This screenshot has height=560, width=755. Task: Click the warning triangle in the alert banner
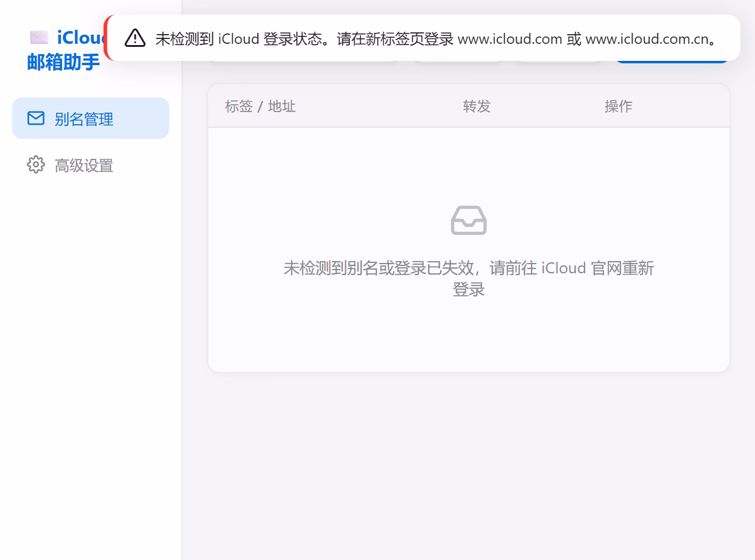(134, 38)
